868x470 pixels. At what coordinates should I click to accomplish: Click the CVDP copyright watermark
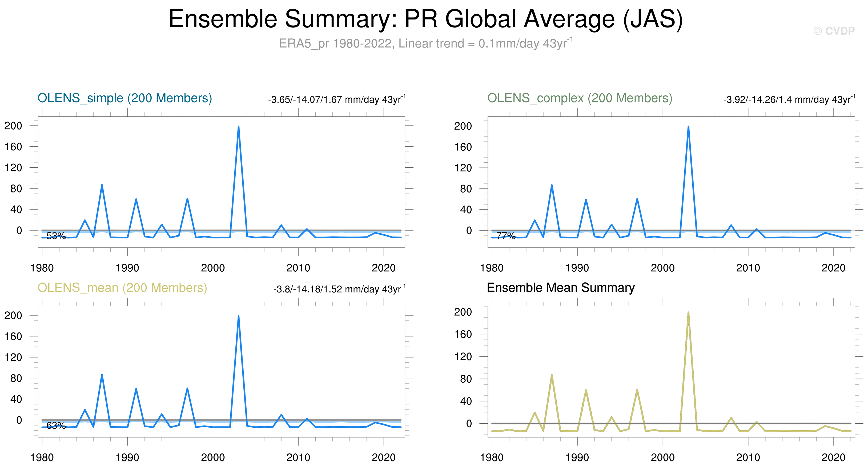click(x=834, y=31)
